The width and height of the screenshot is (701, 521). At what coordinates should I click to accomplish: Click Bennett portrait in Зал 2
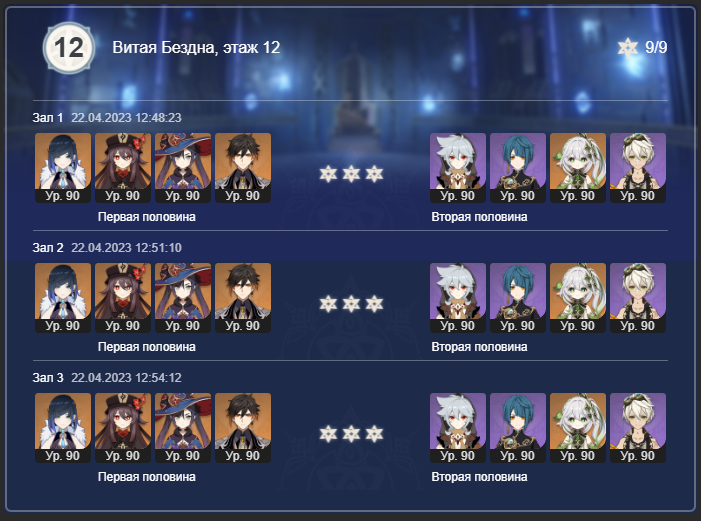point(638,298)
